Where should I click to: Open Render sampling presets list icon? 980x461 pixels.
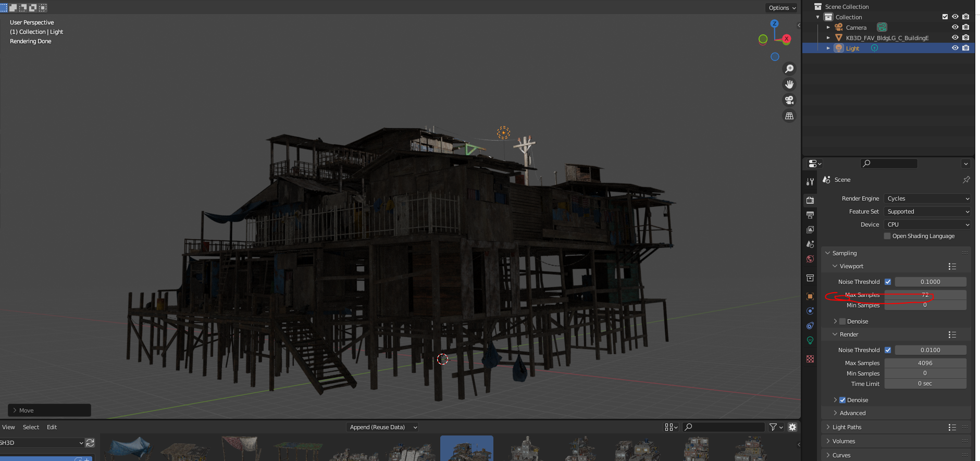coord(952,334)
